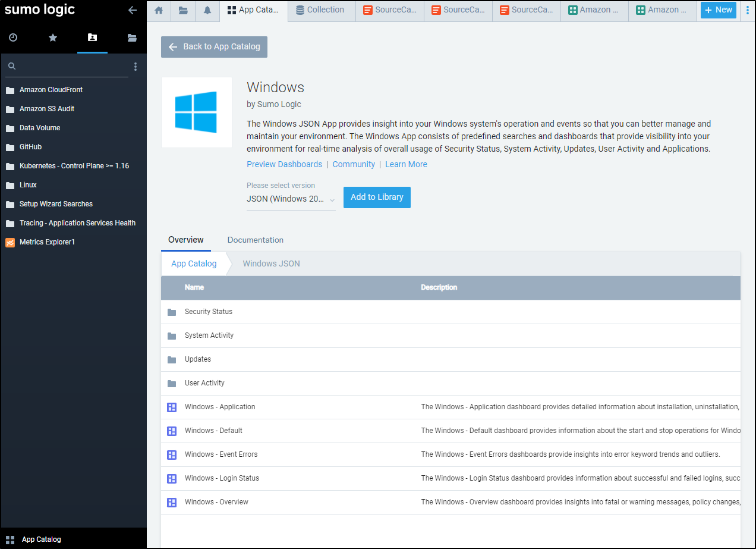Click App Catalog in the breadcrumb

194,263
